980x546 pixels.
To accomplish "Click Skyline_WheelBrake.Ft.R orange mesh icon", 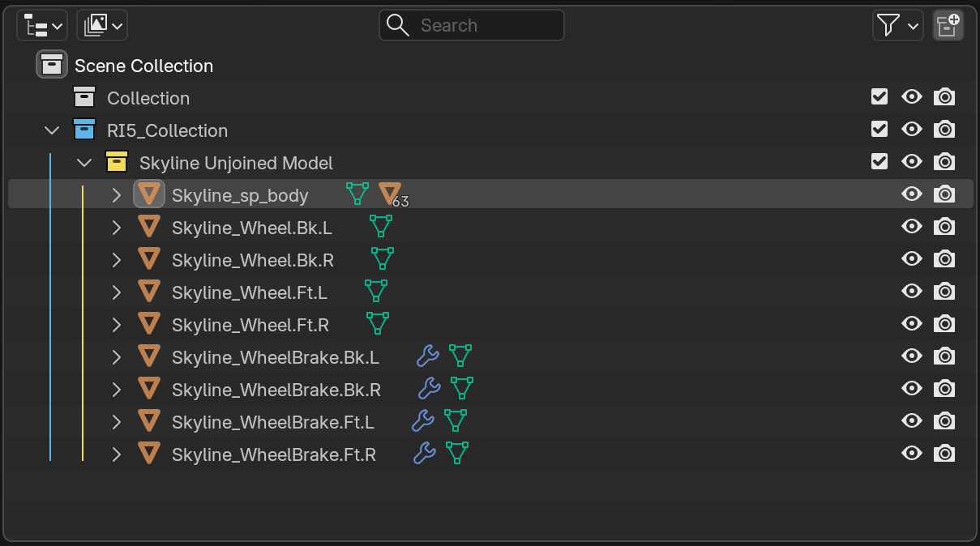I will [149, 454].
